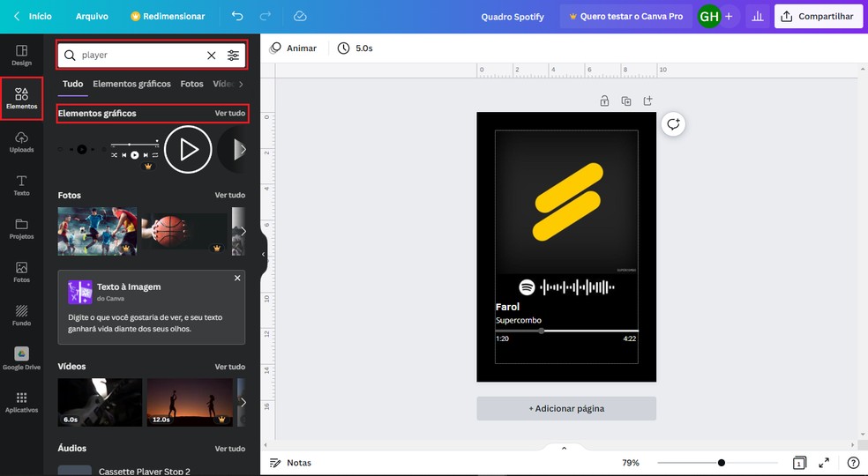Viewport: 868px width, 476px height.
Task: Select the 6.0s video thumbnail
Action: pos(101,402)
